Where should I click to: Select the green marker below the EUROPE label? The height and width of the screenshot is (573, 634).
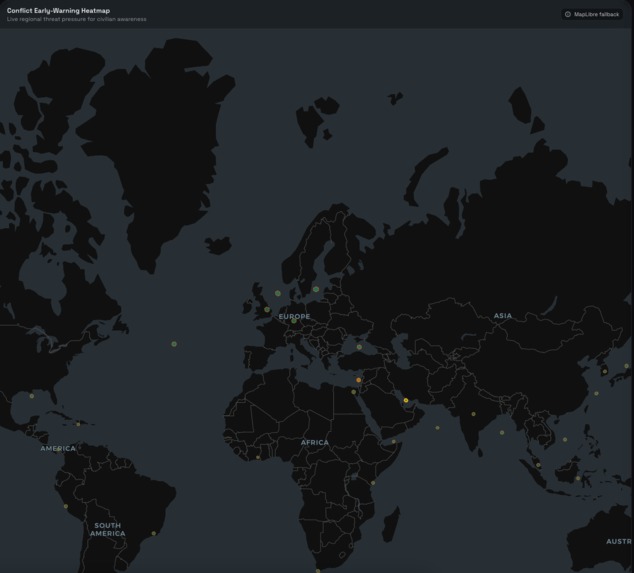click(294, 321)
